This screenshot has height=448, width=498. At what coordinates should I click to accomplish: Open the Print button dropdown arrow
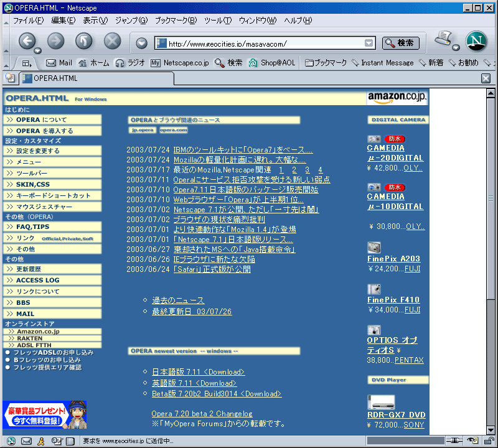coord(456,48)
